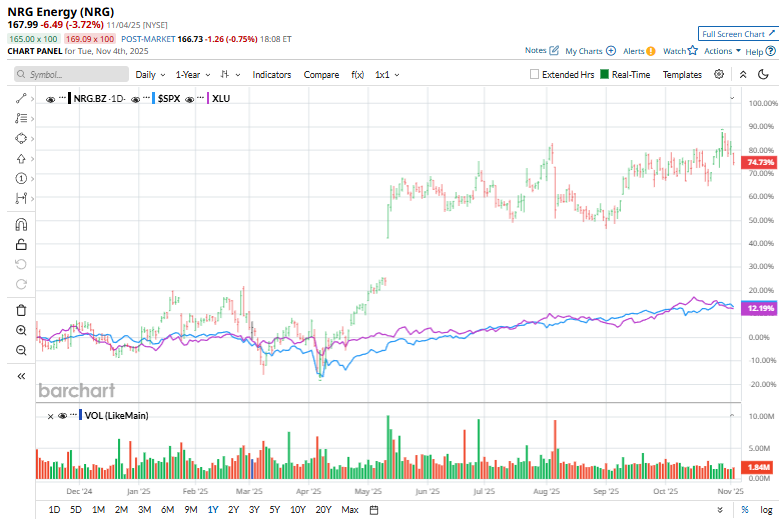This screenshot has width=782, height=527.
Task: Delete drawings with the trash icon
Action: click(21, 310)
